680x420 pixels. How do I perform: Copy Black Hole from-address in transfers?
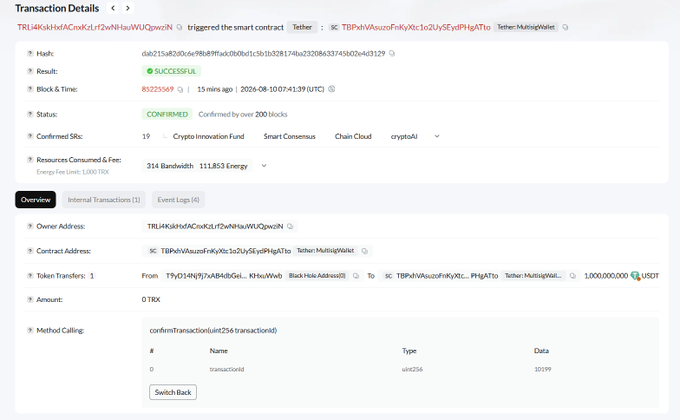[356, 276]
